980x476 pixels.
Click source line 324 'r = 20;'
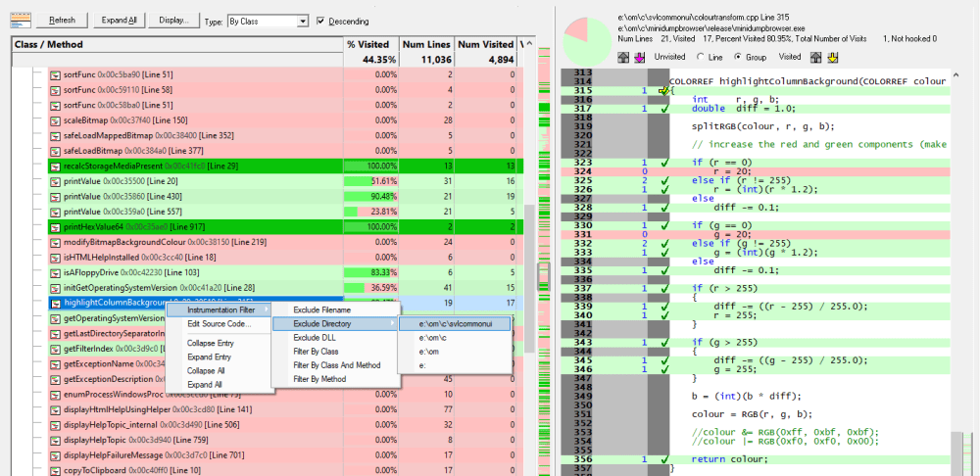pos(755,170)
